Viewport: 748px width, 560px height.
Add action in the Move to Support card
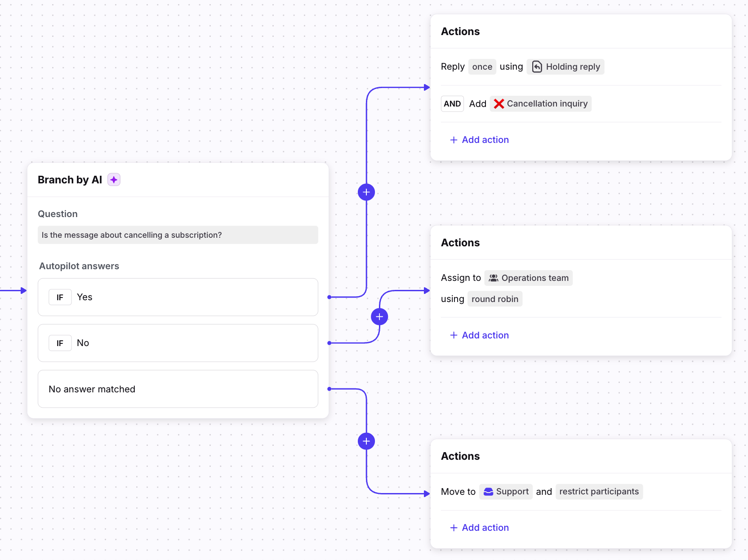point(479,528)
